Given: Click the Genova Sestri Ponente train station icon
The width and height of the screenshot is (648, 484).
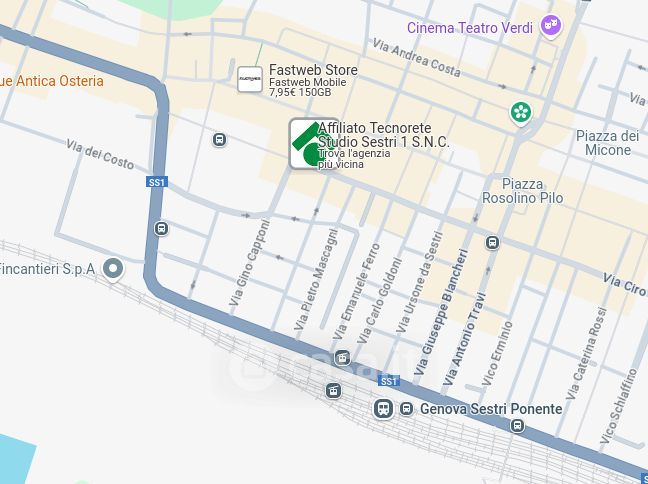Looking at the screenshot, I should [x=384, y=409].
